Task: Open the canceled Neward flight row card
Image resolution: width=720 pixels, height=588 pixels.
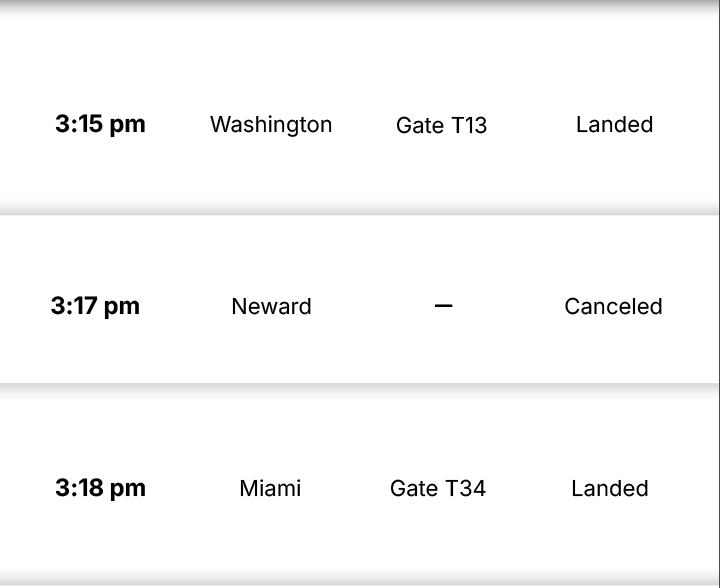Action: (360, 345)
